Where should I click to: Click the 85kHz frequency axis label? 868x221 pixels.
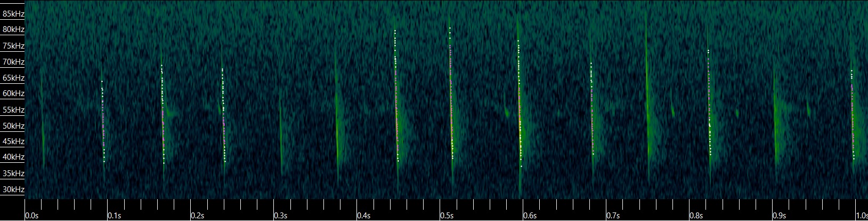click(12, 14)
